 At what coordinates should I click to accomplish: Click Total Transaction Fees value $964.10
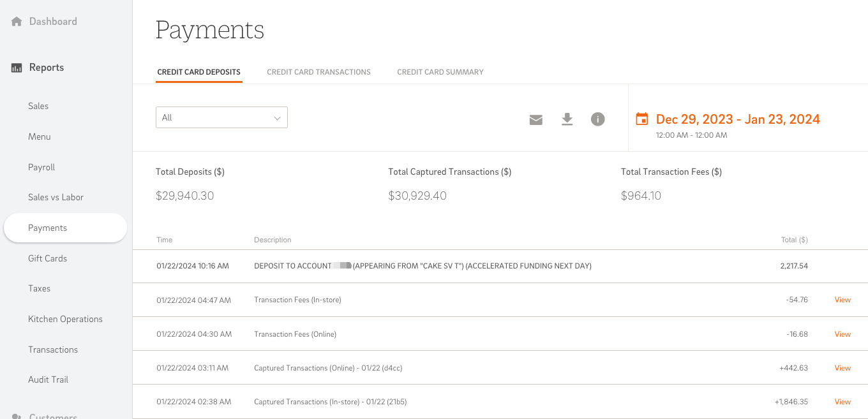pos(641,196)
